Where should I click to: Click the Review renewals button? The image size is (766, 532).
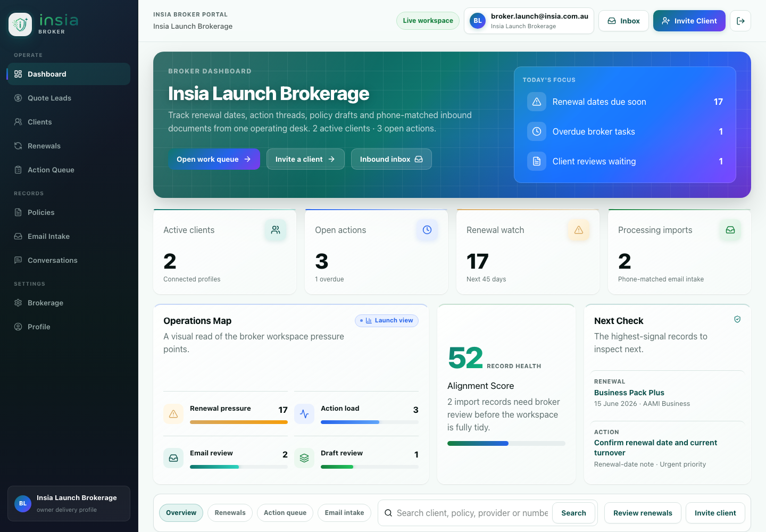click(643, 513)
